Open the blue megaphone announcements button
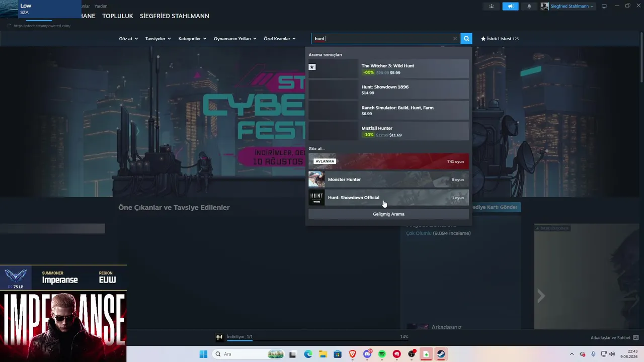 click(510, 7)
